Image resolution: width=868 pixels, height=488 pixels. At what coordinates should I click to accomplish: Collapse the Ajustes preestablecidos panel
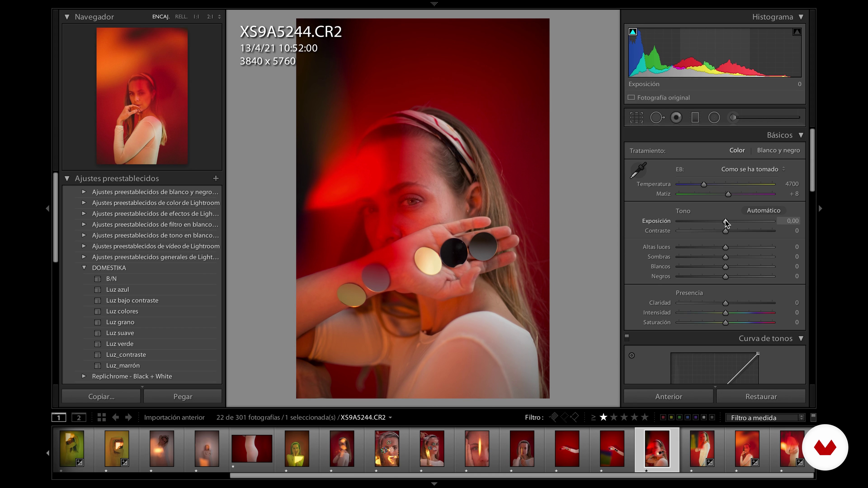click(67, 178)
